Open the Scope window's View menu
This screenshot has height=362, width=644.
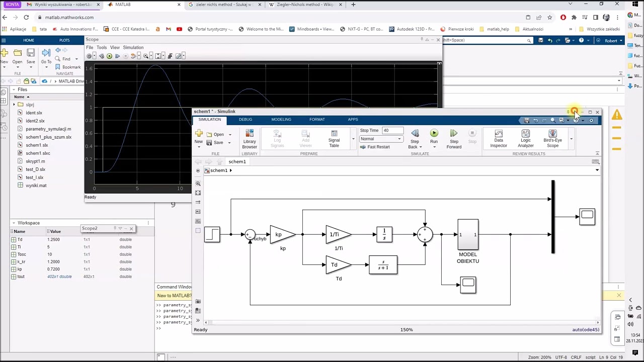click(115, 47)
